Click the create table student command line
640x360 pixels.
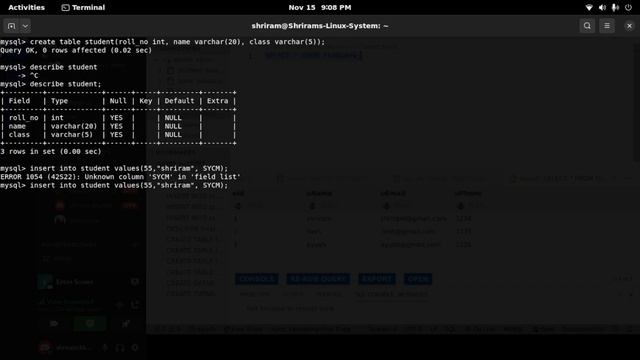pos(163,42)
